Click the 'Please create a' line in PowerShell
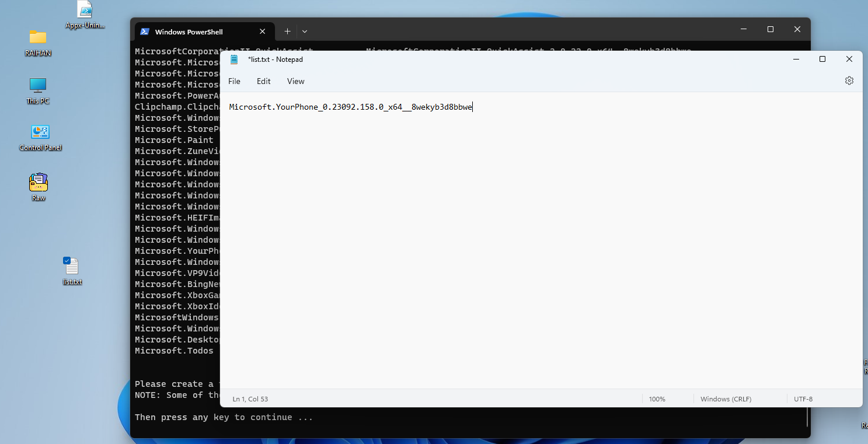 click(177, 384)
